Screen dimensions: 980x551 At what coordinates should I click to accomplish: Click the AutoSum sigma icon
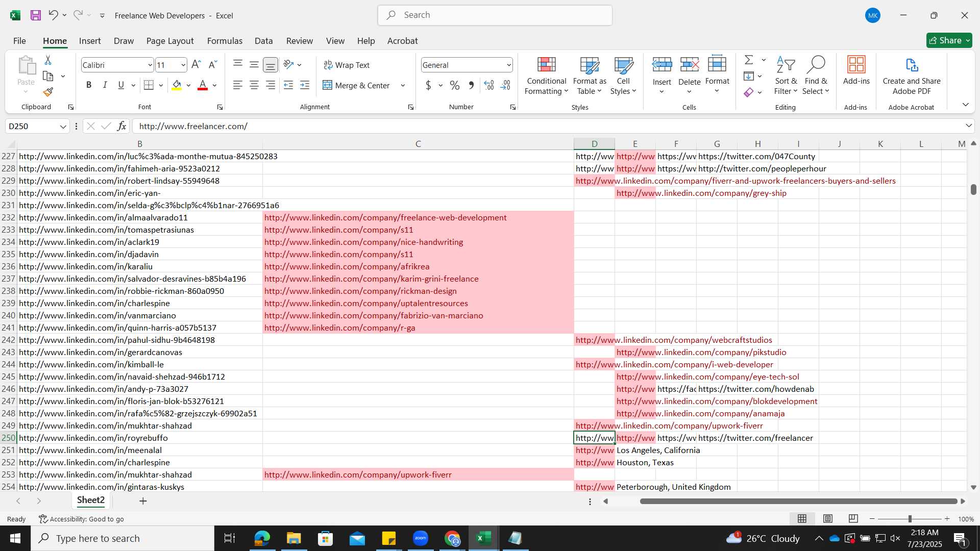(x=749, y=60)
